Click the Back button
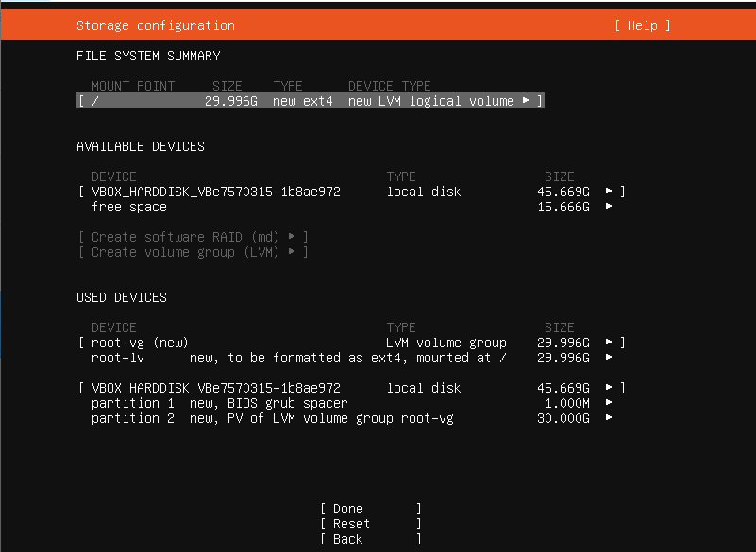The height and width of the screenshot is (552, 756). click(371, 539)
